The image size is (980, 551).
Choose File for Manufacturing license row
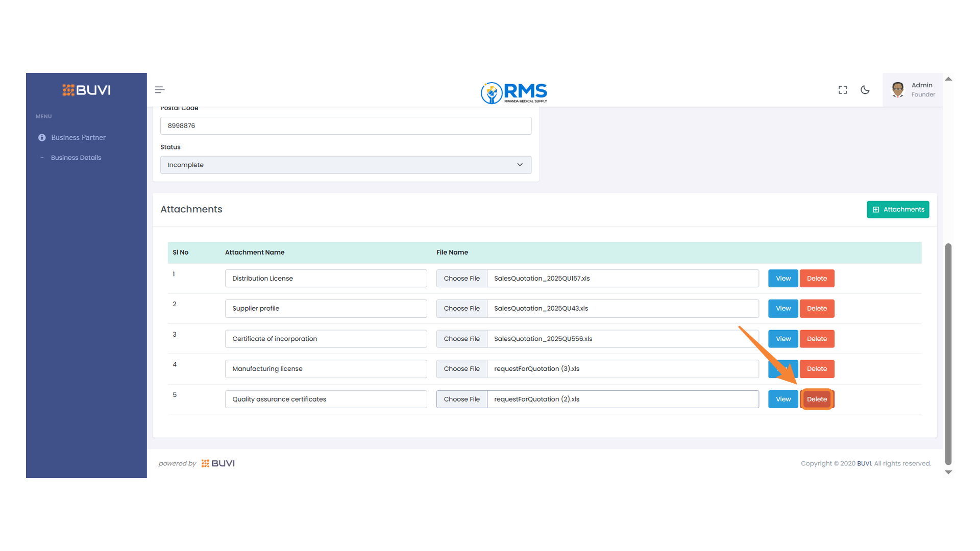[x=461, y=369]
